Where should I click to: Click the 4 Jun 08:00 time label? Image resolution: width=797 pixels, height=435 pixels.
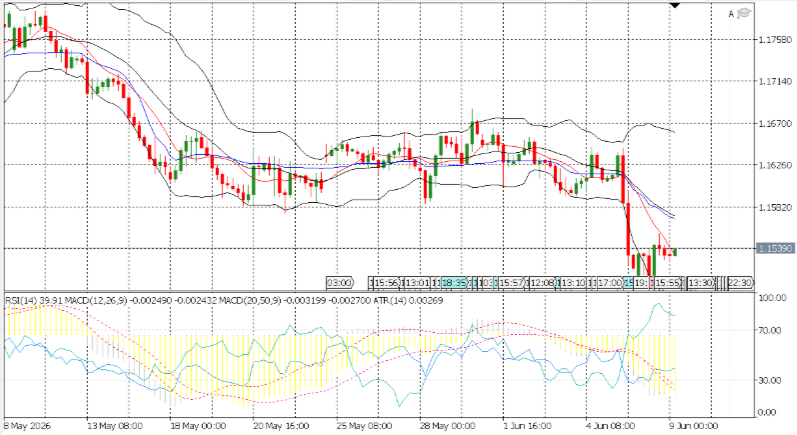[610, 425]
